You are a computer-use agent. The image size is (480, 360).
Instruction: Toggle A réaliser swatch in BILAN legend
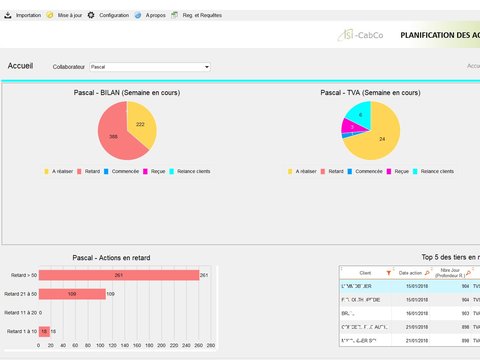[46, 171]
